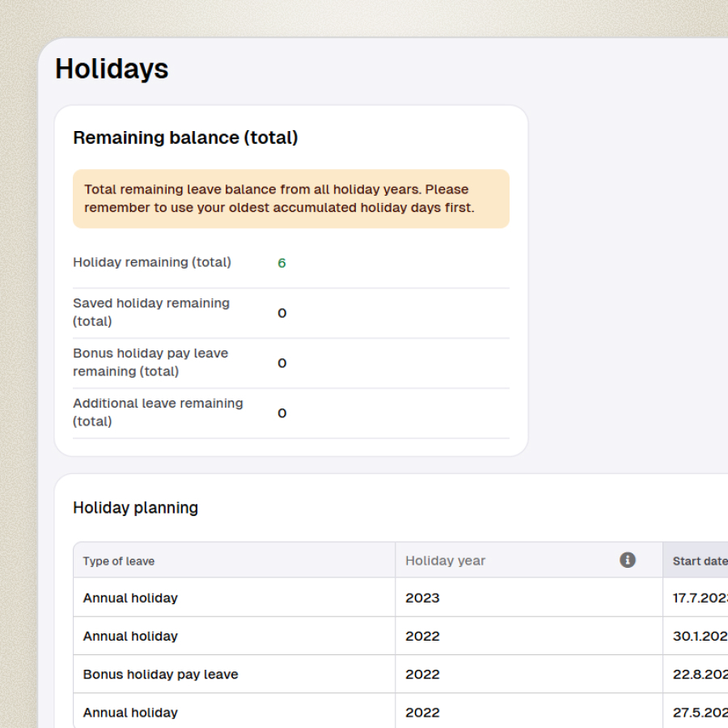
Task: Click the Bonus holiday pay leave remaining label
Action: [x=150, y=362]
